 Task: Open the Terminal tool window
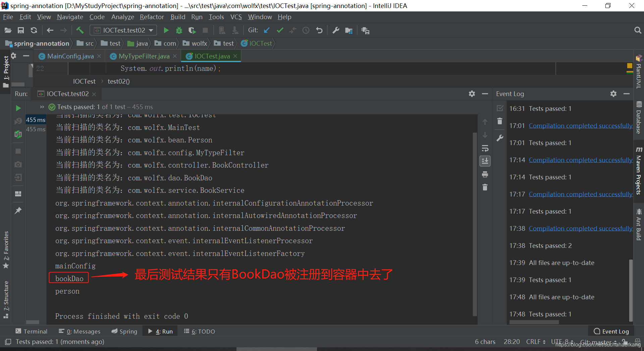pos(31,331)
